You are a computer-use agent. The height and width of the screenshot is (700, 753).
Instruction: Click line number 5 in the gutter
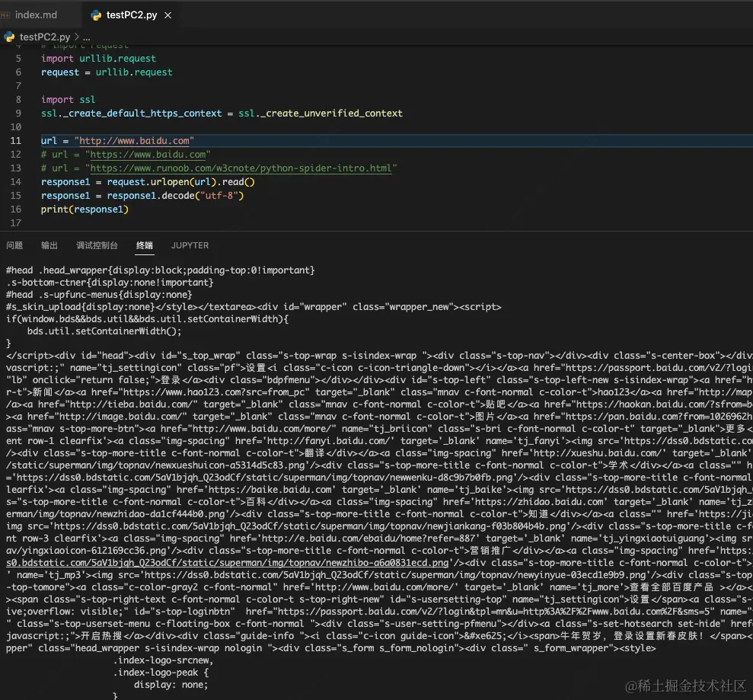(18, 59)
